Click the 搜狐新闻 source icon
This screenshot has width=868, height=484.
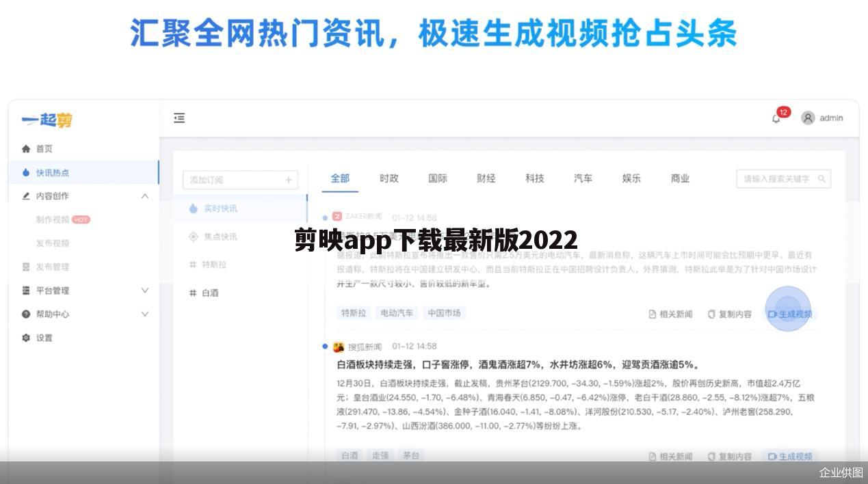coord(338,347)
